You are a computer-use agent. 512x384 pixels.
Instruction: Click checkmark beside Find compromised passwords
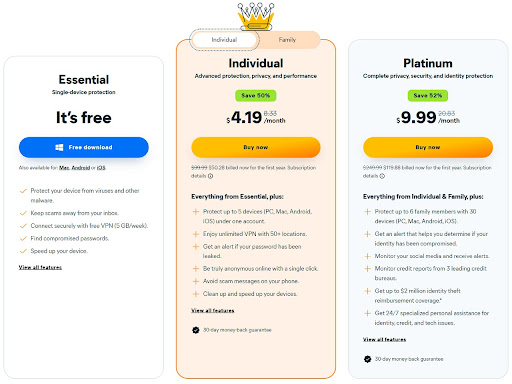[23, 238]
